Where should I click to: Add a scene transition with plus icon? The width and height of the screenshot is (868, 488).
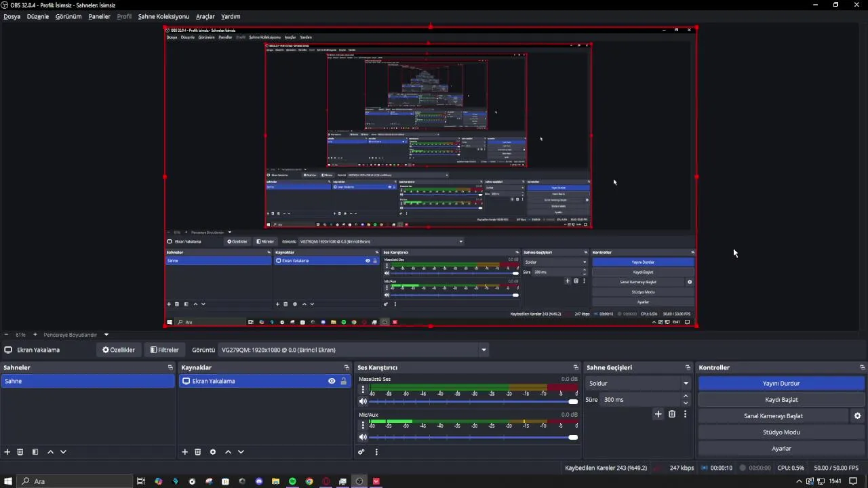(658, 414)
